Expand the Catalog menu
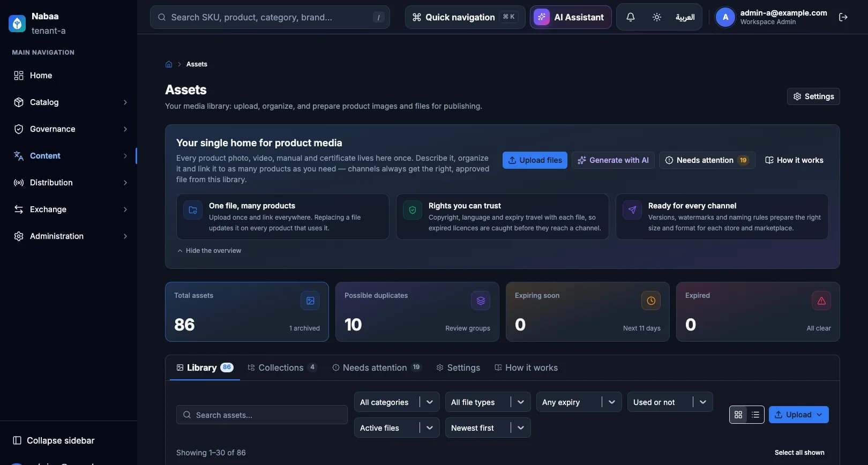 [70, 102]
